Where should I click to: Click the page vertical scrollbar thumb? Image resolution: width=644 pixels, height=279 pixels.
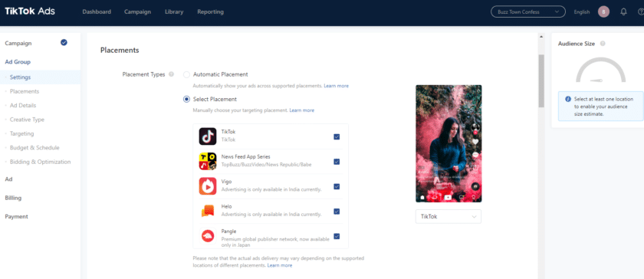tap(541, 80)
